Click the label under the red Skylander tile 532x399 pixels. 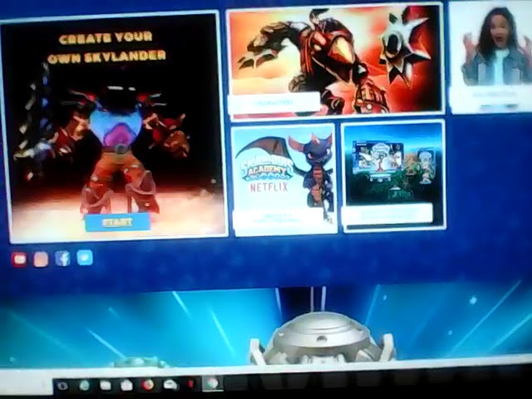(x=274, y=102)
